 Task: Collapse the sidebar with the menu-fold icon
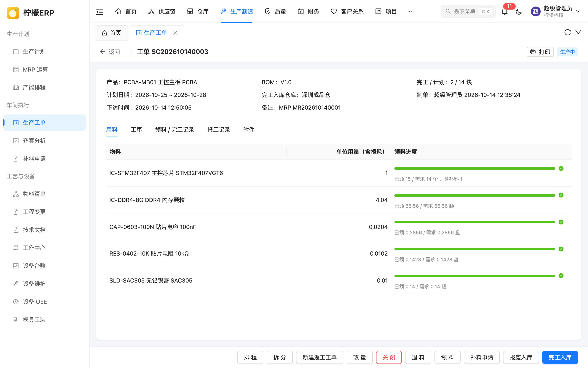click(x=100, y=11)
